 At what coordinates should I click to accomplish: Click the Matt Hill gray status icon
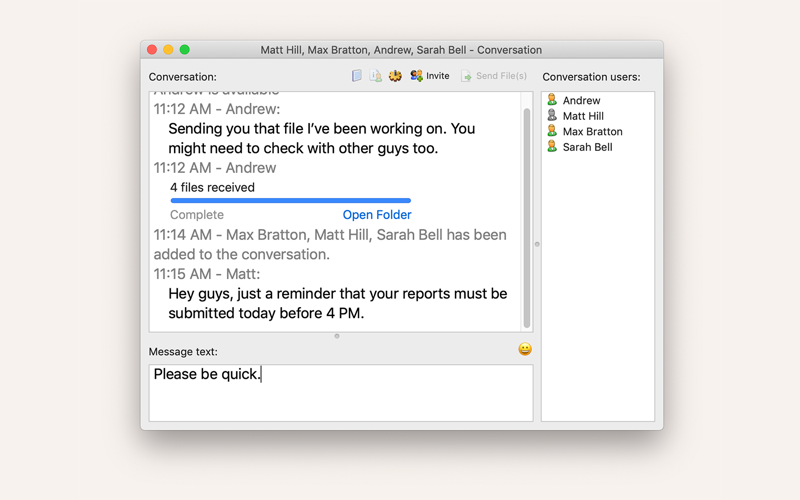coord(552,115)
